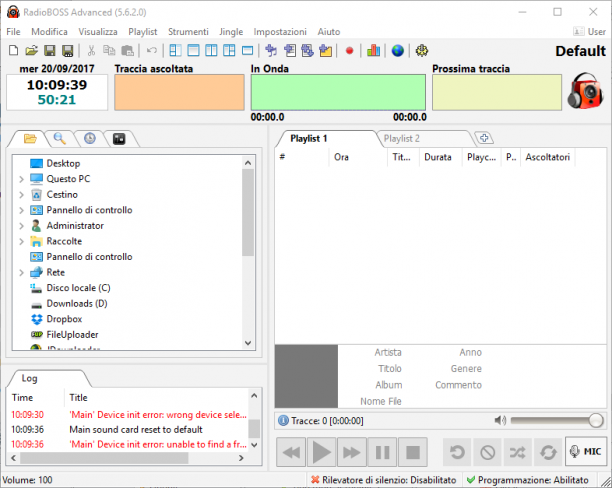Toggle the repeat track counterclockwise button
This screenshot has width=612, height=488.
coord(457,452)
